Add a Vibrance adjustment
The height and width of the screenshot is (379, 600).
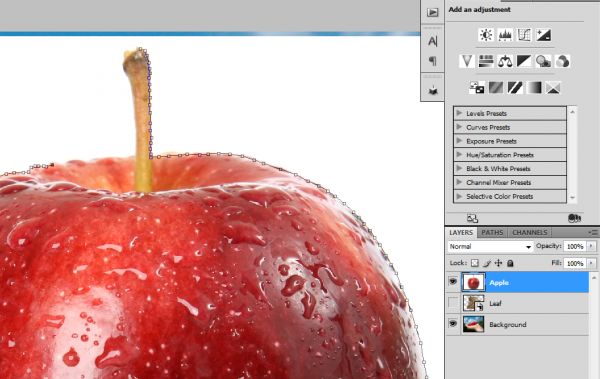pos(467,61)
